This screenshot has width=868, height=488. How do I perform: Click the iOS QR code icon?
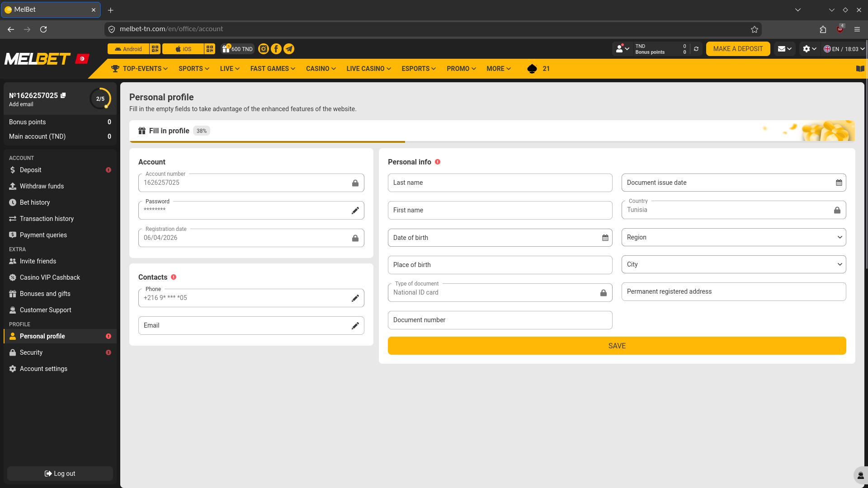click(210, 49)
